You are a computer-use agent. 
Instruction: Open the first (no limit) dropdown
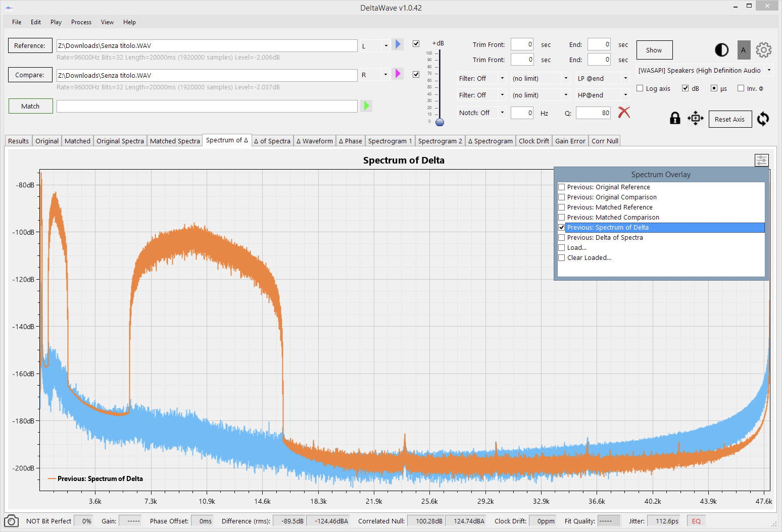point(540,78)
